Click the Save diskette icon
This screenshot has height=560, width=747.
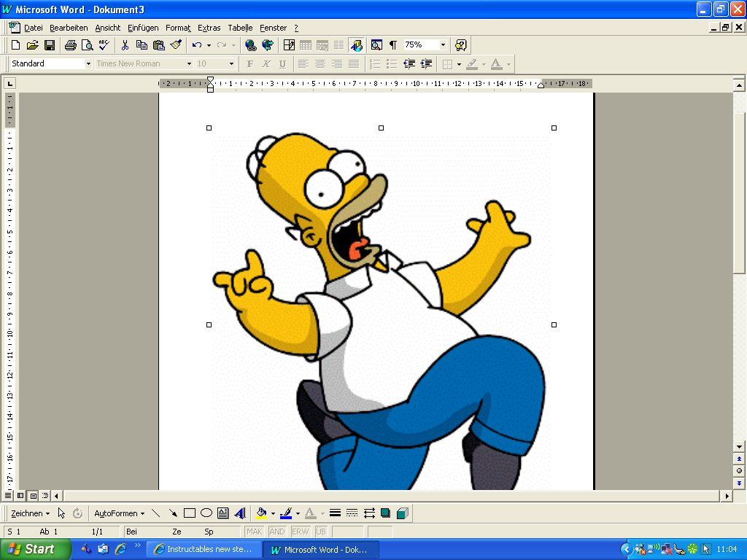50,45
